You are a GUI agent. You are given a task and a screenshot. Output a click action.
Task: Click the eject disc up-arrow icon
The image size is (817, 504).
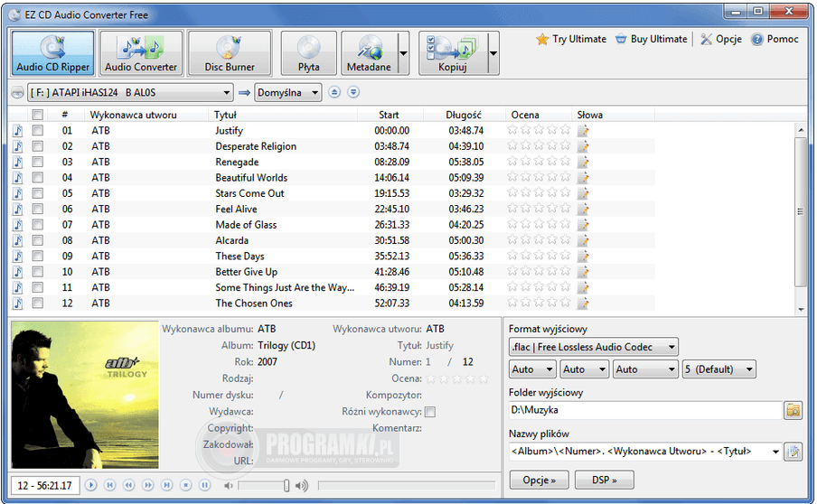[x=334, y=92]
